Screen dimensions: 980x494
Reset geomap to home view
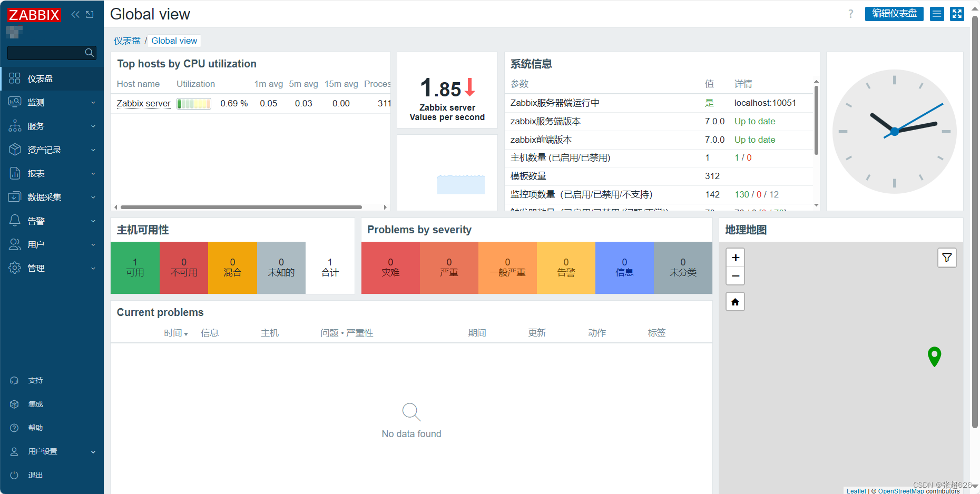coord(736,302)
